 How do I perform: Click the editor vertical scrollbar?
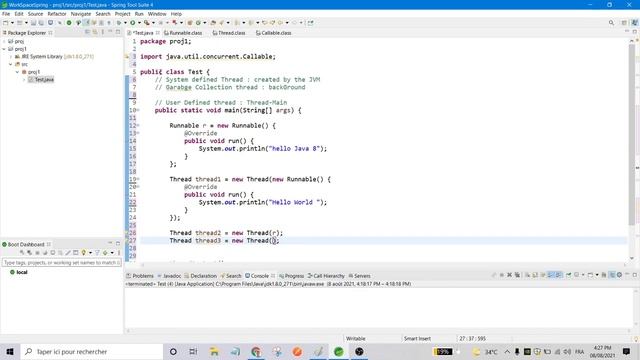coord(632,135)
